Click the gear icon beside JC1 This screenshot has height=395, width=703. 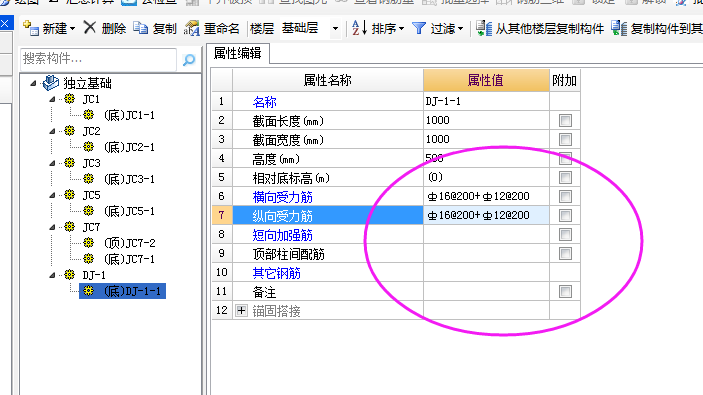69,99
